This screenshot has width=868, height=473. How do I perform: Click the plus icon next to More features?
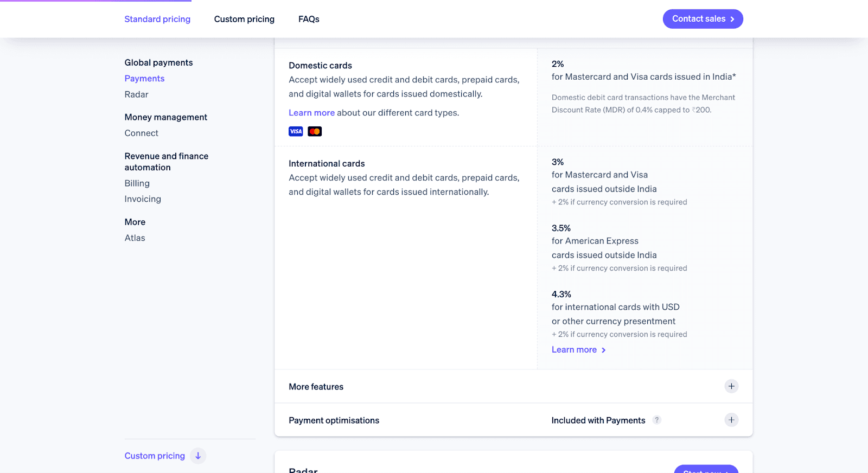point(731,386)
